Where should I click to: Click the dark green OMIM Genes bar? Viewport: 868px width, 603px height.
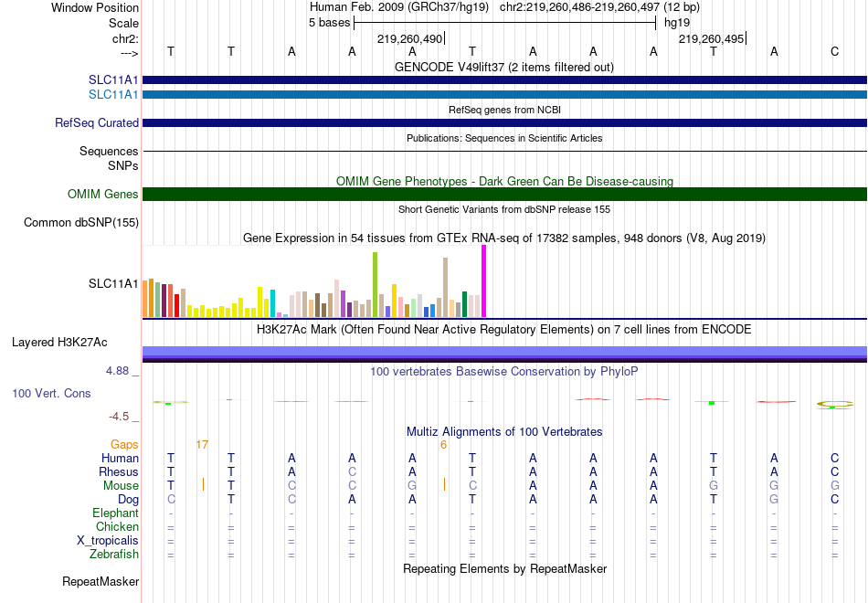[x=505, y=195]
